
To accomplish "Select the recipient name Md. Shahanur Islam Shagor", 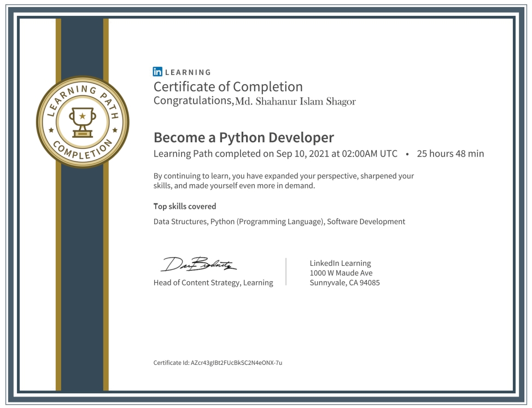I will (x=295, y=101).
